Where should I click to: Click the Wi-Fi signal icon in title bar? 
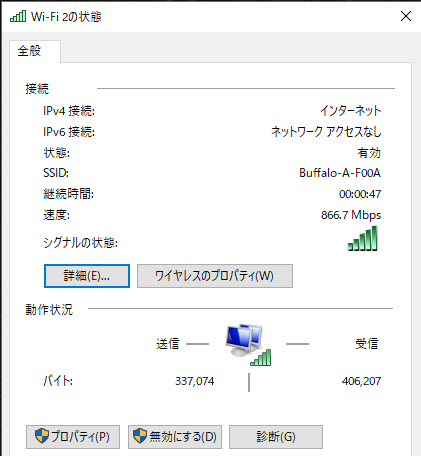(18, 16)
